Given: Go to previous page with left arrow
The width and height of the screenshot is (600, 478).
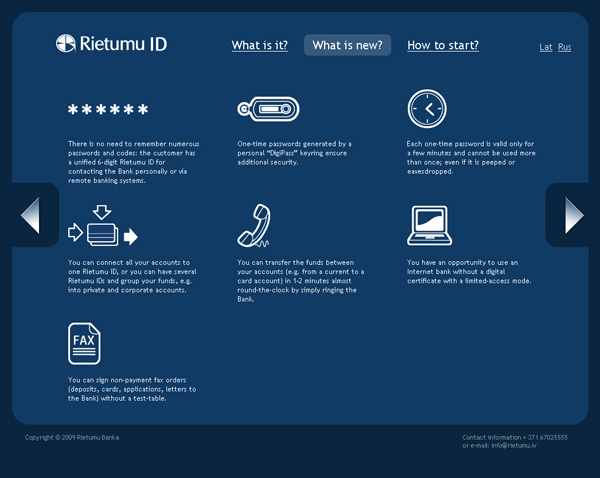Looking at the screenshot, I should point(30,215).
